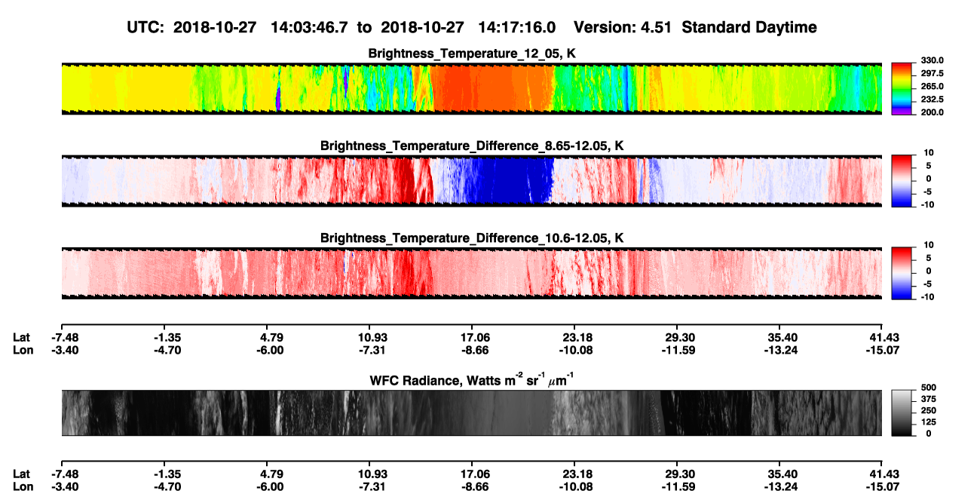Select the grayscale WFC Radiance colorbar
The width and height of the screenshot is (980, 503).
point(902,413)
